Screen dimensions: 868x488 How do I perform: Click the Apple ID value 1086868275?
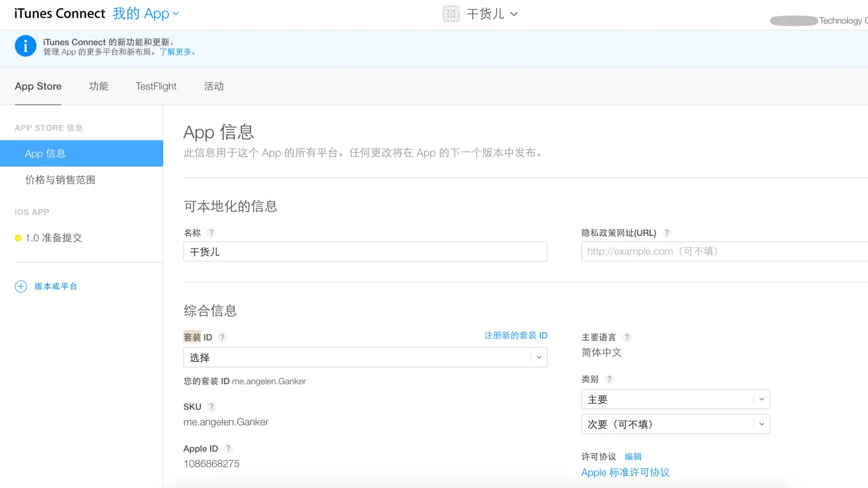[x=211, y=464]
